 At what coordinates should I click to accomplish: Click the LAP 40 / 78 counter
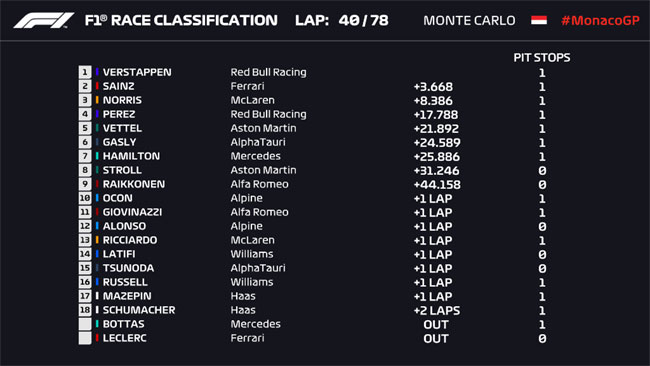point(342,20)
